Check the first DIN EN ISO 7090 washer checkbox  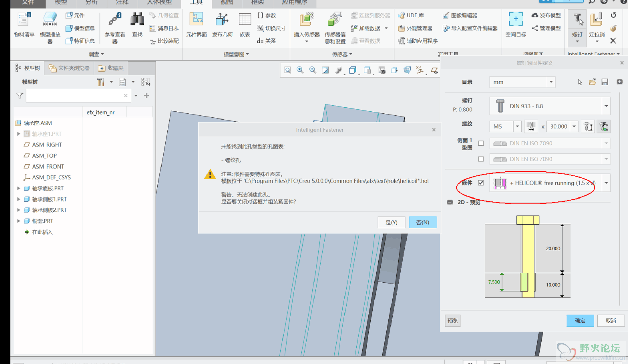tap(481, 143)
